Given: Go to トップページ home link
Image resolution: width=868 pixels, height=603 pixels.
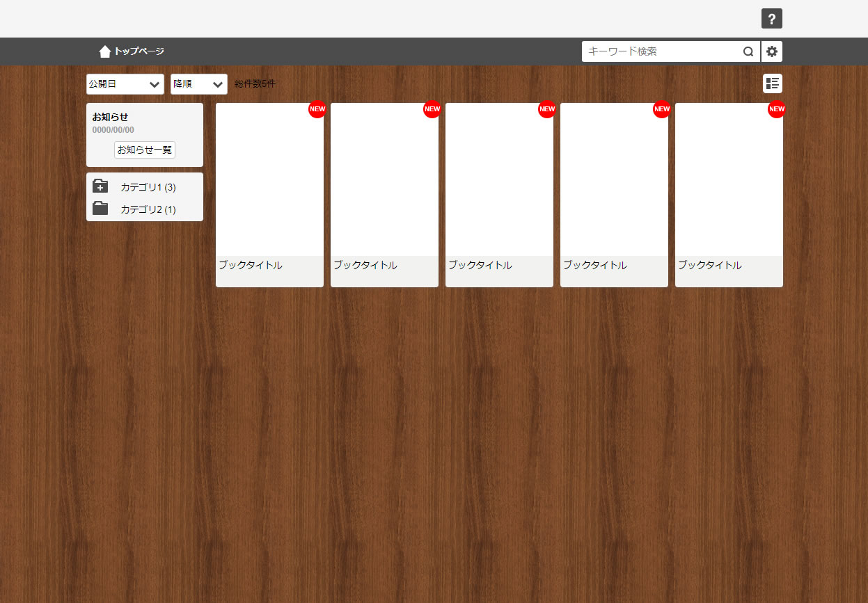Looking at the screenshot, I should 132,51.
